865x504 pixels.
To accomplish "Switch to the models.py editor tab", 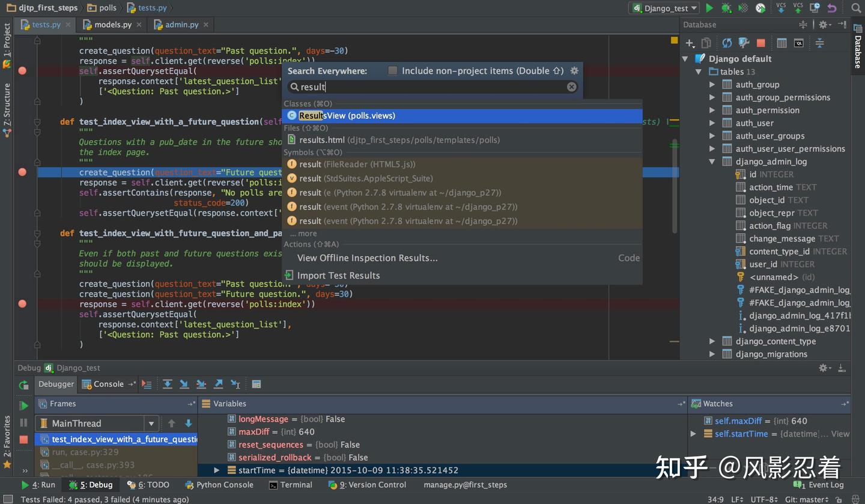I will pyautogui.click(x=112, y=25).
